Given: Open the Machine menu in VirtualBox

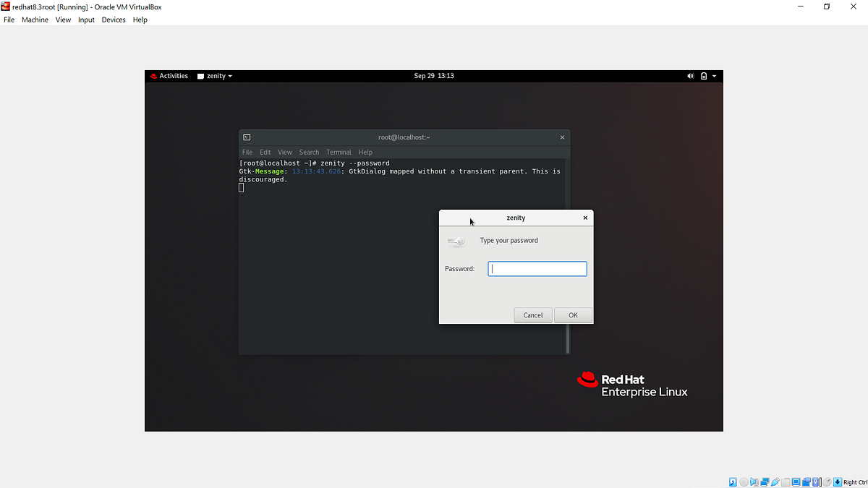Looking at the screenshot, I should click(35, 20).
